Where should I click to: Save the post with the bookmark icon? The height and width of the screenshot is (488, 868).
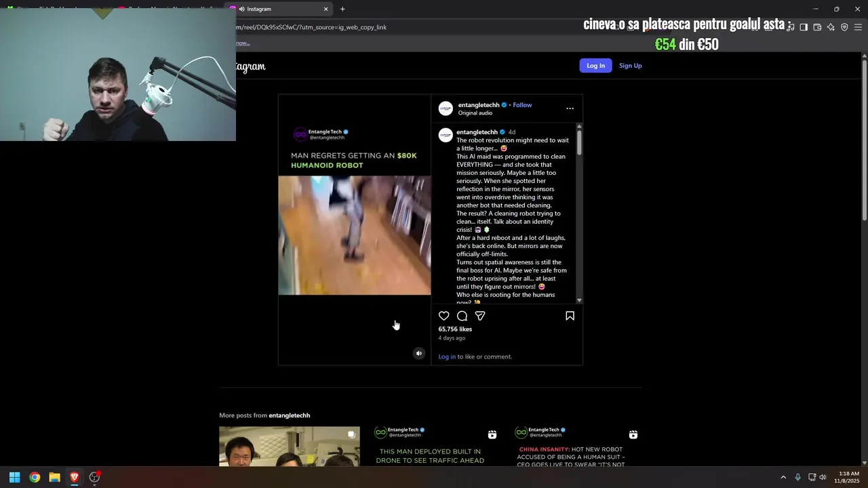(x=570, y=316)
